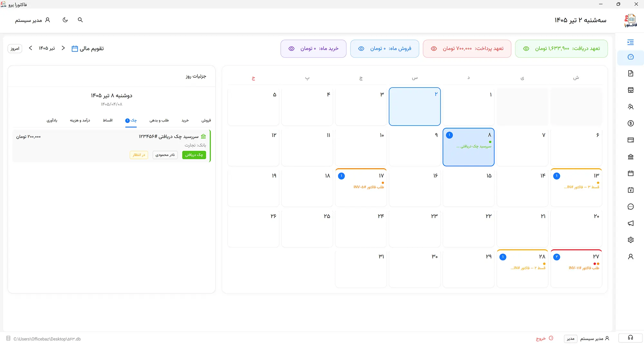Viewport: 644px width, 345px height.
Task: Click the search magnifier icon
Action: tap(80, 20)
